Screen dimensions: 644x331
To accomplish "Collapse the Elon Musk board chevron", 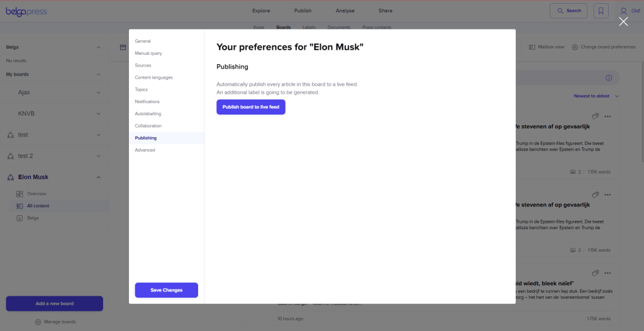I will 98,177.
